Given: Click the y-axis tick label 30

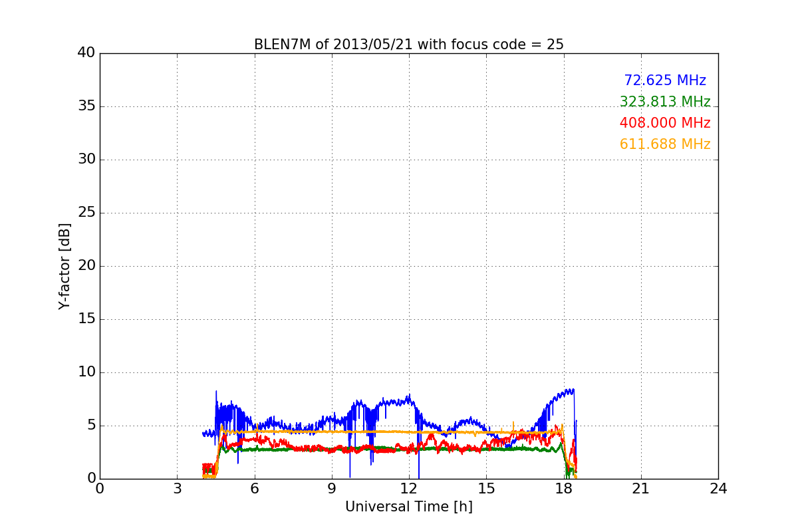Looking at the screenshot, I should pos(86,160).
